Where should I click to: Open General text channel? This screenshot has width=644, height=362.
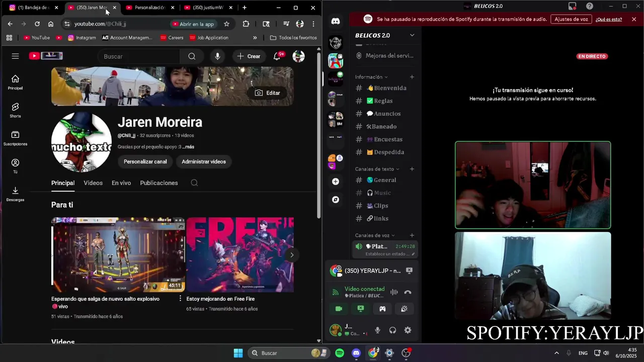pyautogui.click(x=385, y=180)
